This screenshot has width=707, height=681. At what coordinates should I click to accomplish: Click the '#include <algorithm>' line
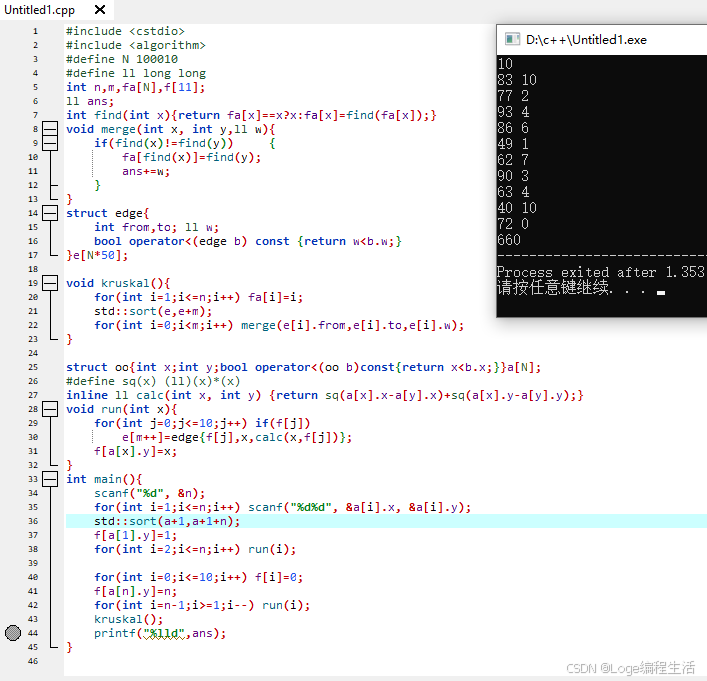[x=136, y=45]
